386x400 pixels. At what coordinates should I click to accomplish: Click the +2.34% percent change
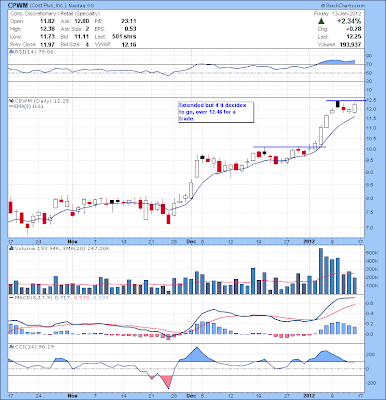point(348,21)
